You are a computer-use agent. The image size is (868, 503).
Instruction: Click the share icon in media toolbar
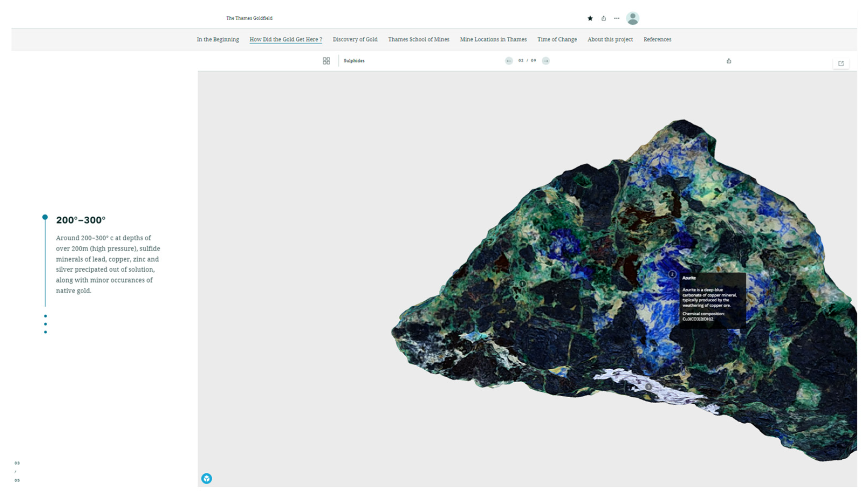click(729, 61)
